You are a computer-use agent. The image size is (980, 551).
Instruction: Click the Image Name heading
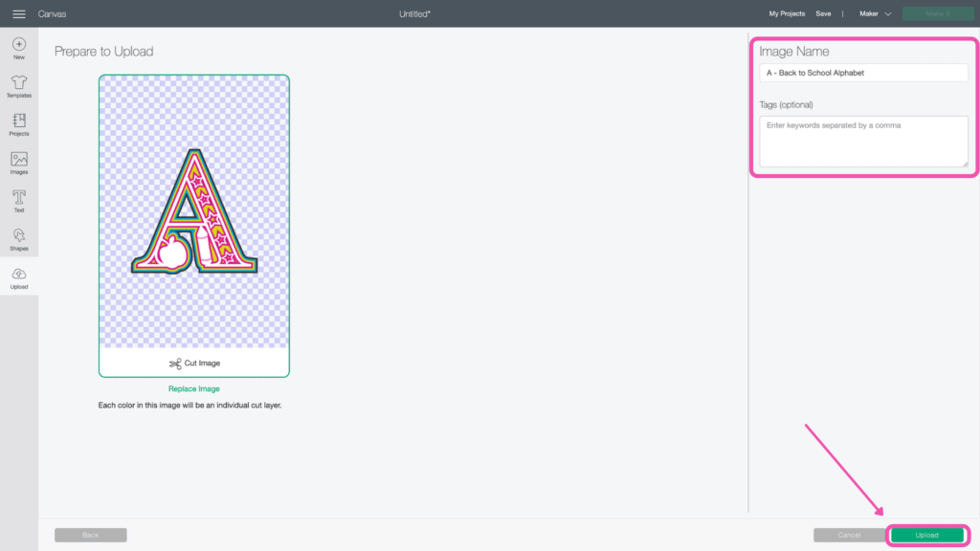pos(793,52)
